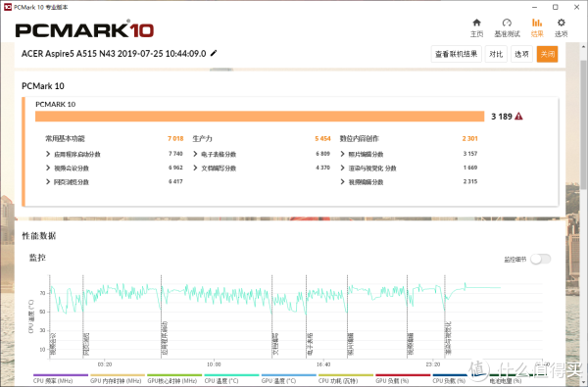This screenshot has width=588, height=387.
Task: Click the GPU 负载 (%) red legend swatch
Action: click(403, 375)
